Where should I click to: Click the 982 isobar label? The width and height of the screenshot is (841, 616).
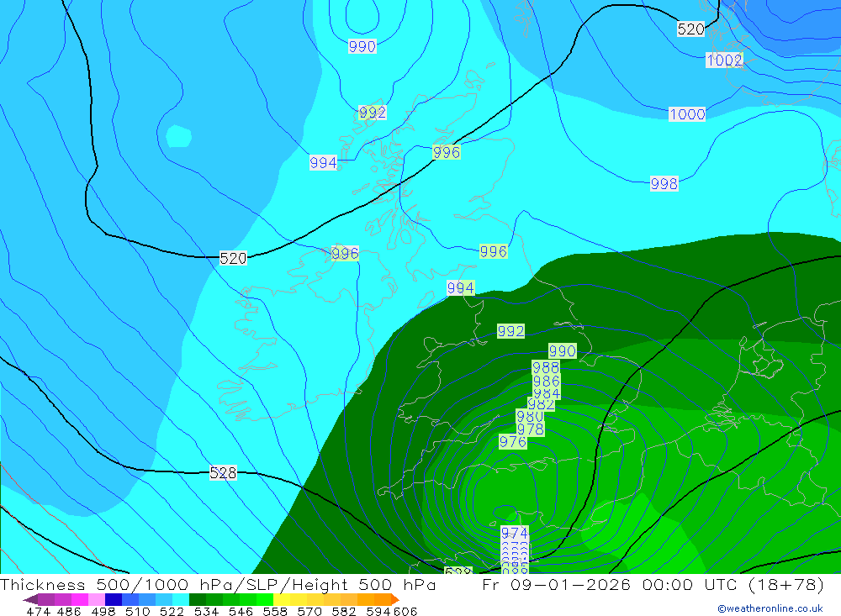tap(541, 405)
